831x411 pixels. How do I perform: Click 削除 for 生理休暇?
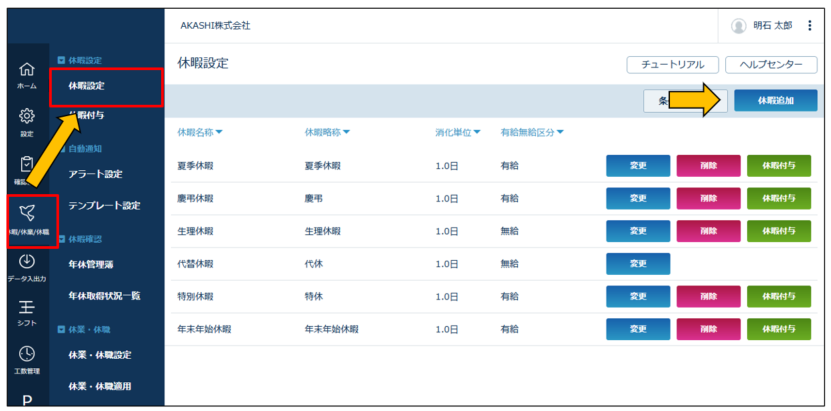[x=709, y=231]
